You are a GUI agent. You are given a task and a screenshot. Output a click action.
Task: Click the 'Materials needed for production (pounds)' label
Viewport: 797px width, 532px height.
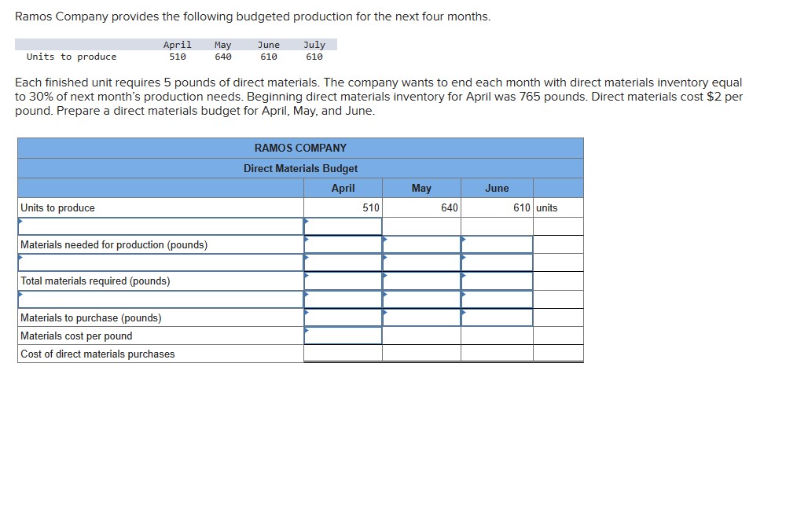114,245
